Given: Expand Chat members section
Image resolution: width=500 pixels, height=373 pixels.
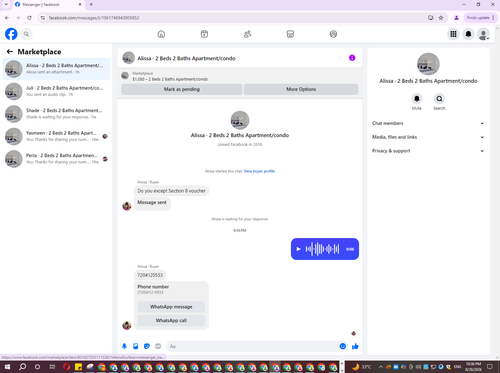Looking at the screenshot, I should click(x=428, y=123).
